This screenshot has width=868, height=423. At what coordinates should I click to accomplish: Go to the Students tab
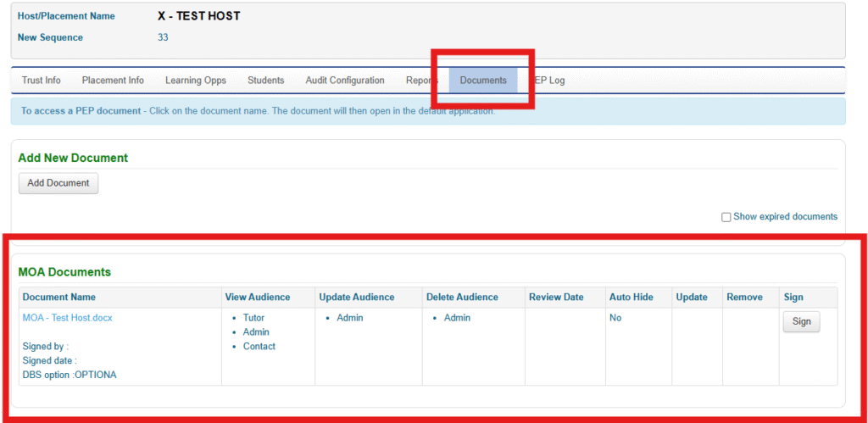point(266,81)
